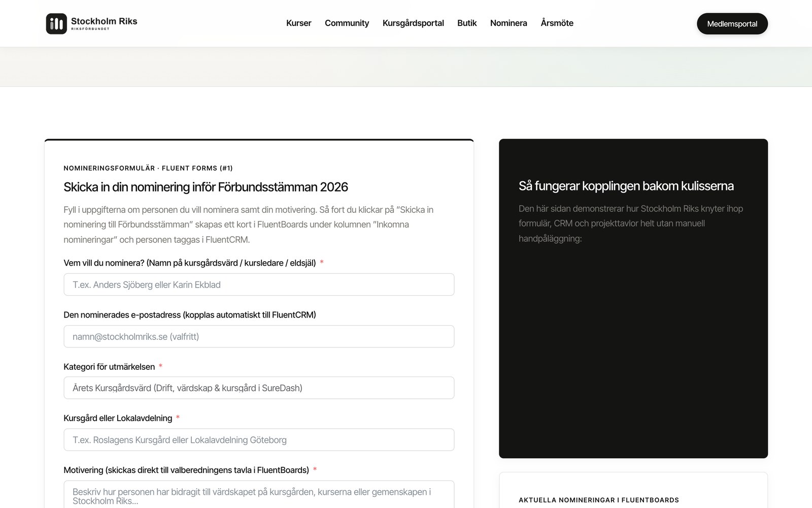812x508 pixels.
Task: Focus the nominee name input field
Action: pos(259,284)
